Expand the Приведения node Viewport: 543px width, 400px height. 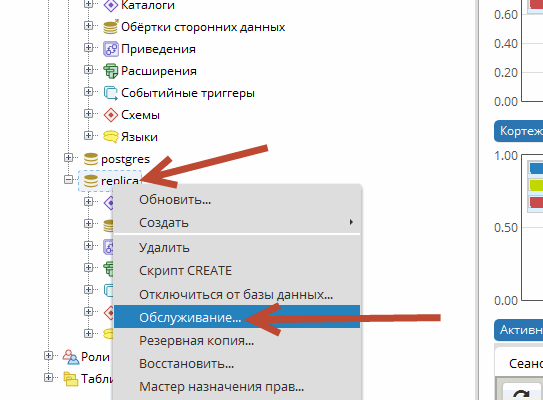(x=89, y=47)
